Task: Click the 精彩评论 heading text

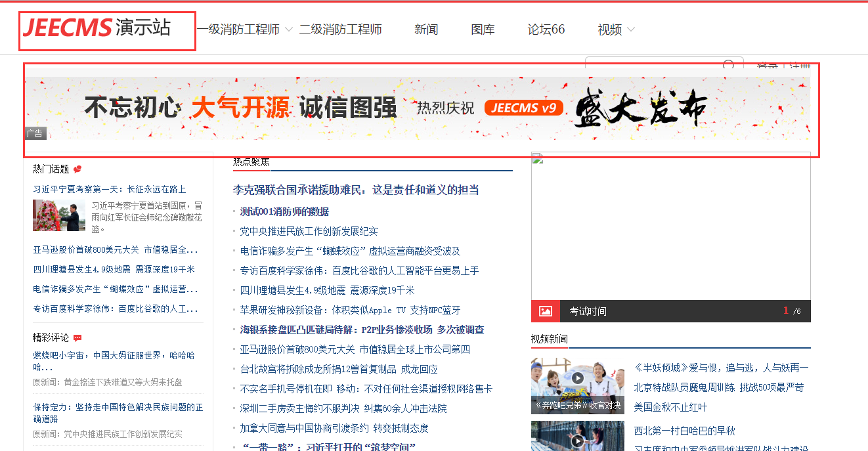Action: pos(51,338)
